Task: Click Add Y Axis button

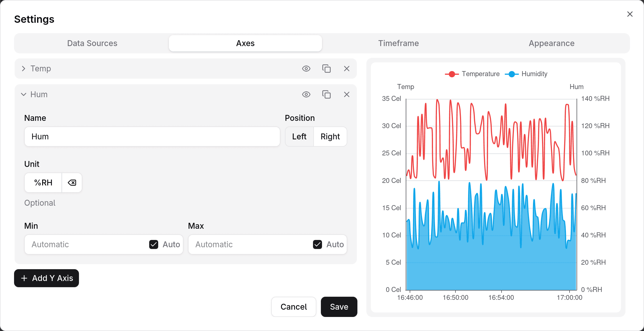Action: (47, 278)
